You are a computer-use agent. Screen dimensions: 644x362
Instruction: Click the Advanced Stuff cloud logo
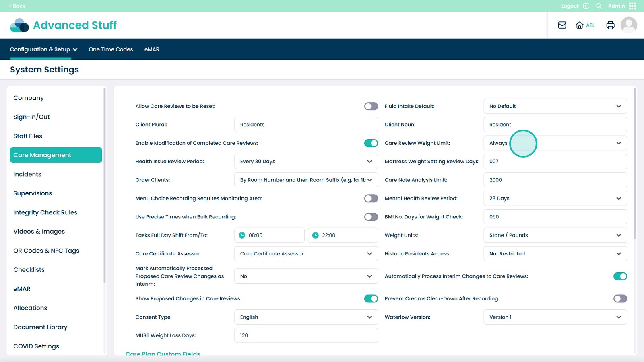(19, 25)
